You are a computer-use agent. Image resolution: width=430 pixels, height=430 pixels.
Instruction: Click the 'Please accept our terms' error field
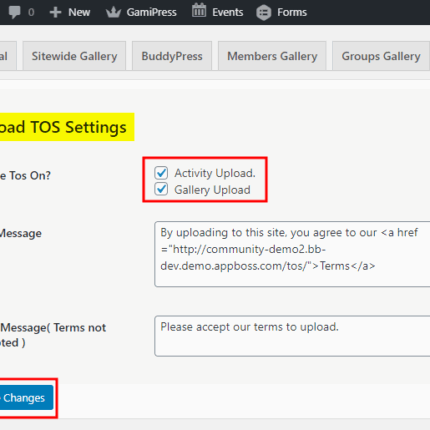coord(292,336)
